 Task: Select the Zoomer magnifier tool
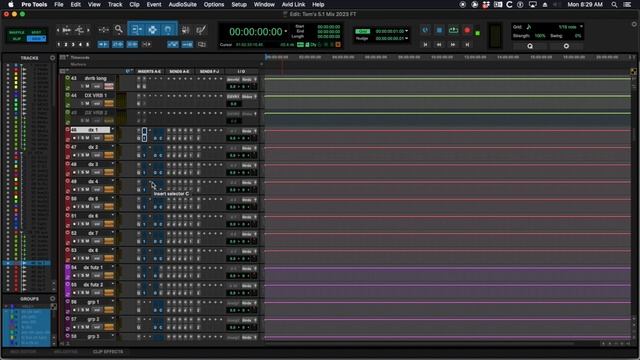click(x=119, y=29)
